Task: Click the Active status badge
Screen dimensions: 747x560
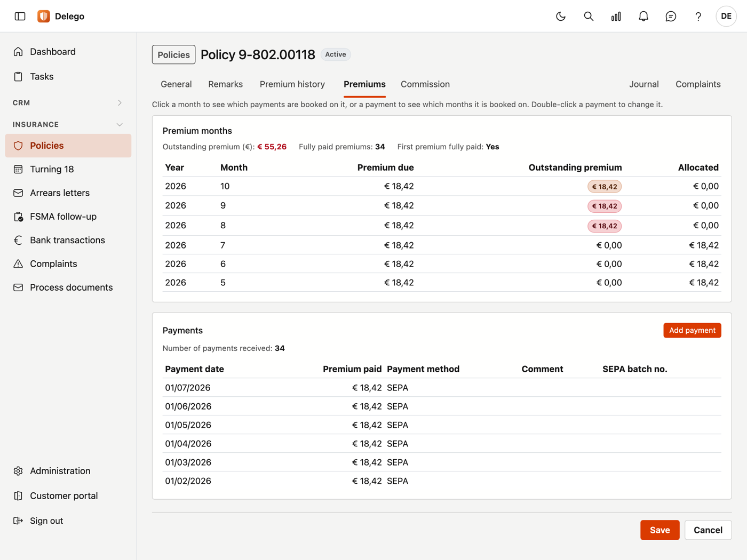Action: [336, 54]
